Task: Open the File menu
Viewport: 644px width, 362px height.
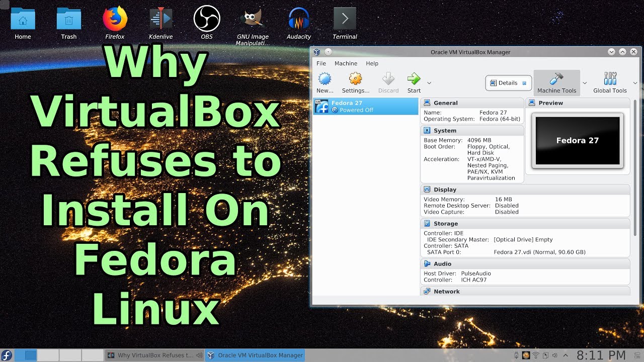Action: 321,63
